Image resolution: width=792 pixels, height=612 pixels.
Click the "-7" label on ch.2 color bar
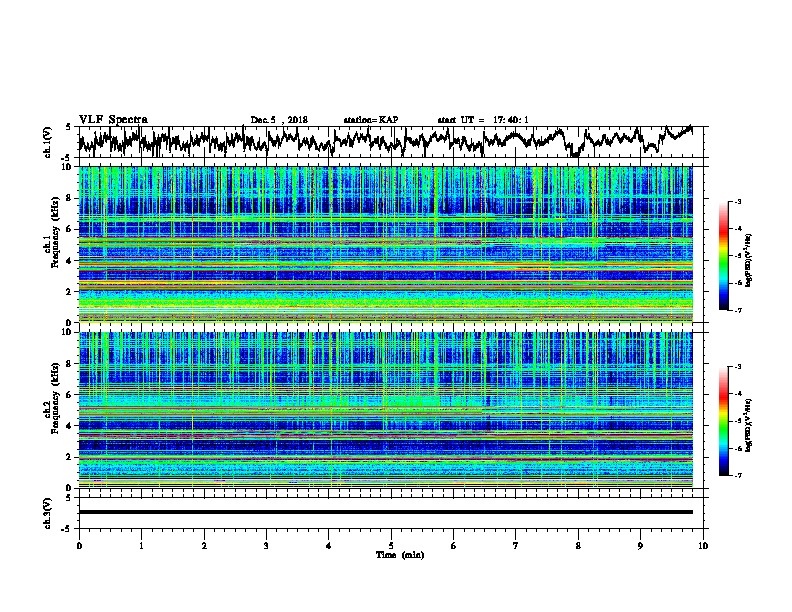737,475
